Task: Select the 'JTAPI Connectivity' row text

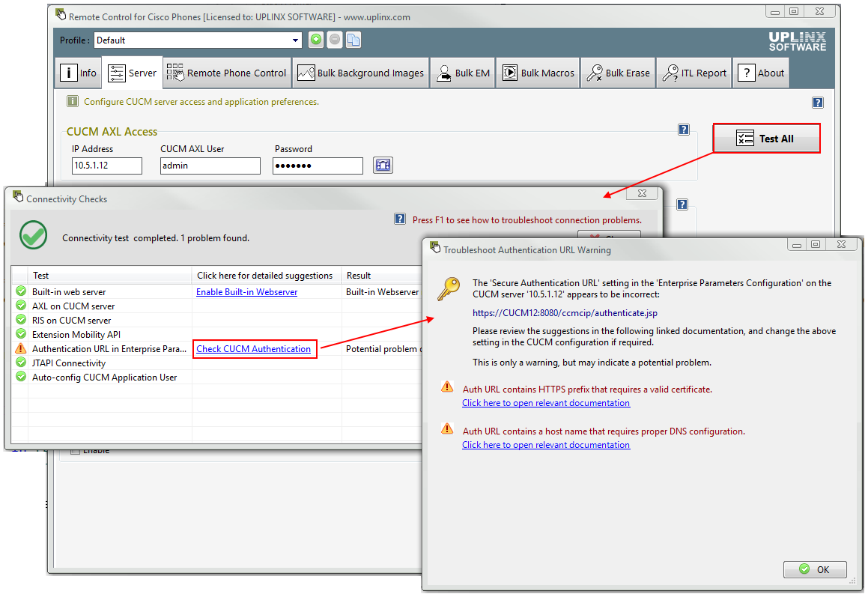Action: click(69, 364)
